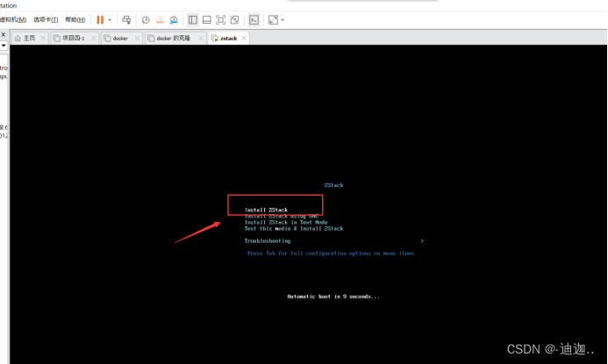Close the 项目四-1 tab
The image size is (608, 364).
coord(94,38)
